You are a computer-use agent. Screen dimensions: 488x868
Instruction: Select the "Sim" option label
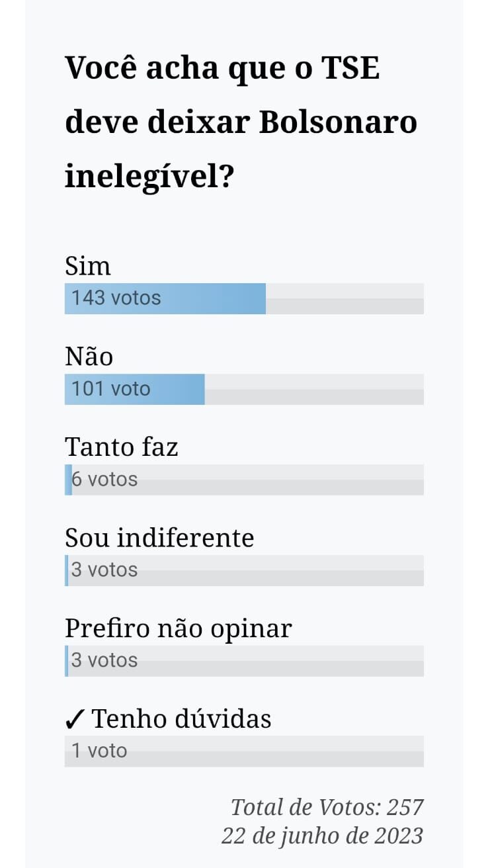87,266
